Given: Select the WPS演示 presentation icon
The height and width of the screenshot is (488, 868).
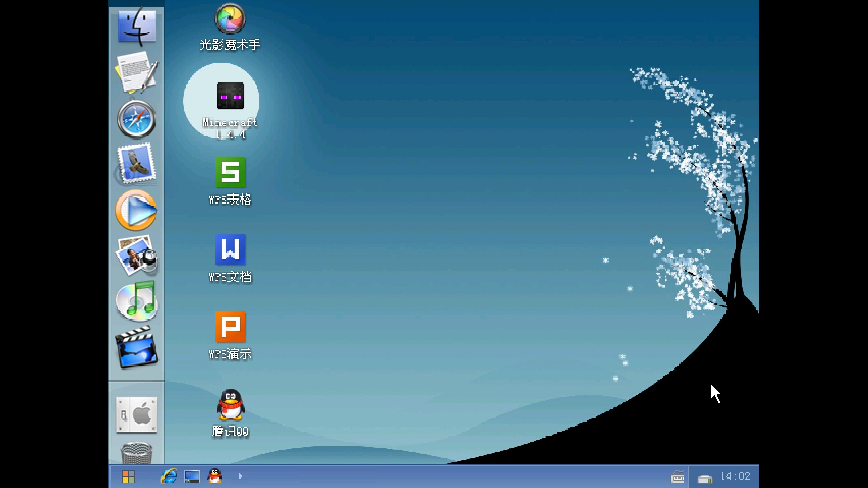Looking at the screenshot, I should (230, 336).
